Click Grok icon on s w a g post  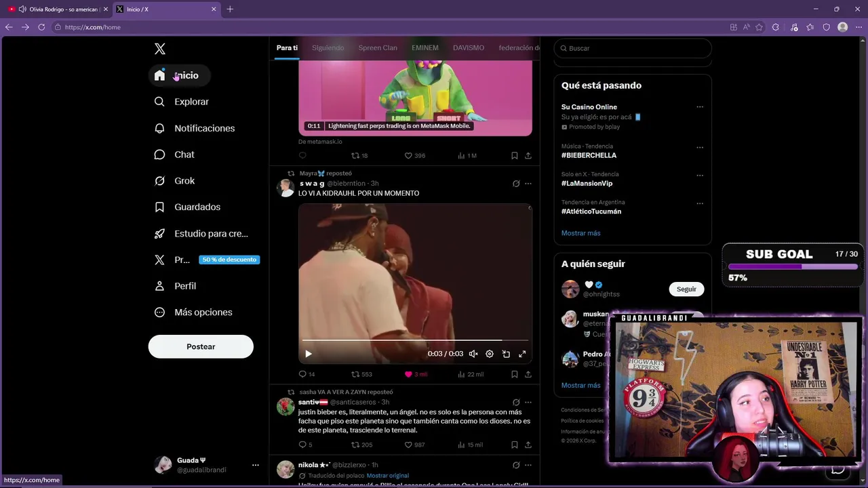click(x=516, y=184)
